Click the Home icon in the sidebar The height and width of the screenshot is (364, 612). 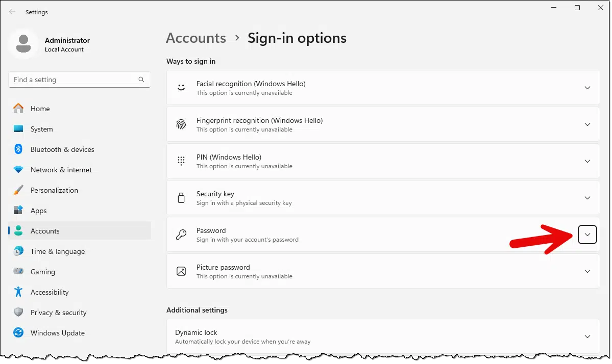coord(18,109)
